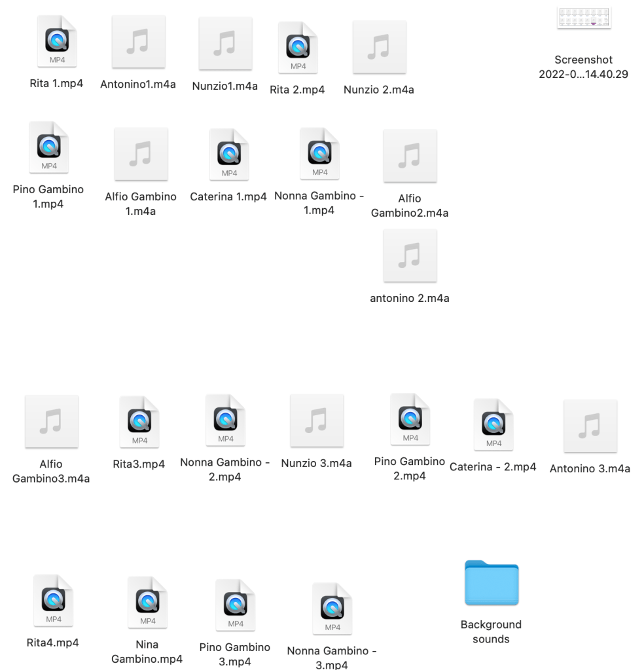Select the Rita 1.mp4 file icon

54,43
